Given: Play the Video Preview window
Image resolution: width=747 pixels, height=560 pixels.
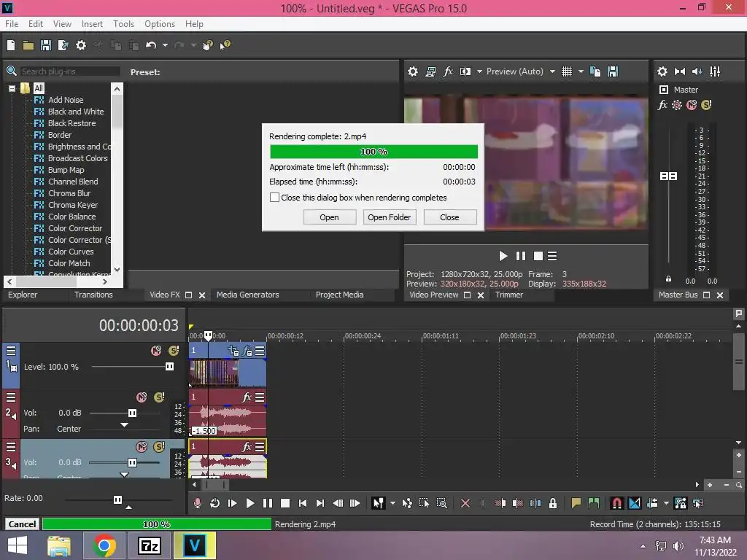Looking at the screenshot, I should pos(503,256).
